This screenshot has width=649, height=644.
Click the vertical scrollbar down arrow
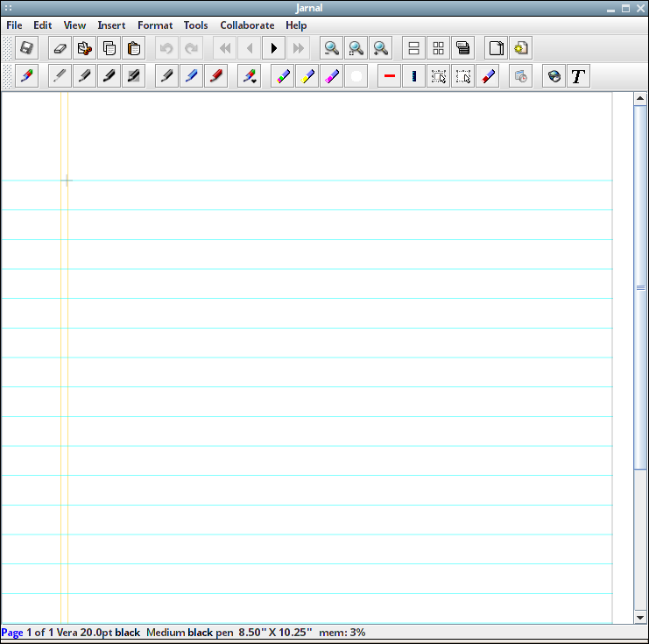click(640, 618)
